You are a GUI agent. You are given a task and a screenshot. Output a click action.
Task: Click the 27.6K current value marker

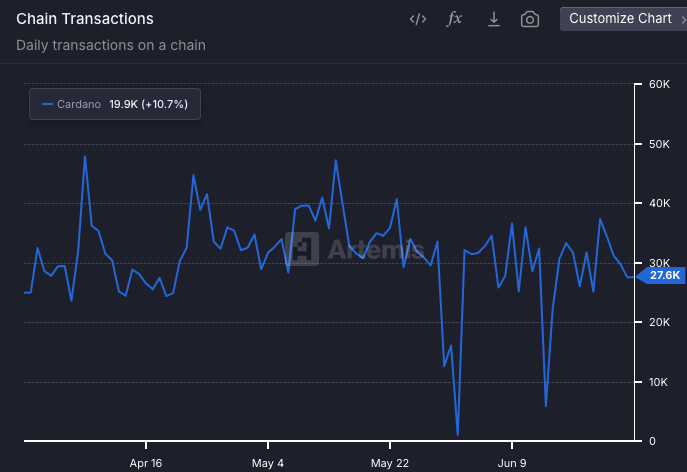tap(661, 275)
